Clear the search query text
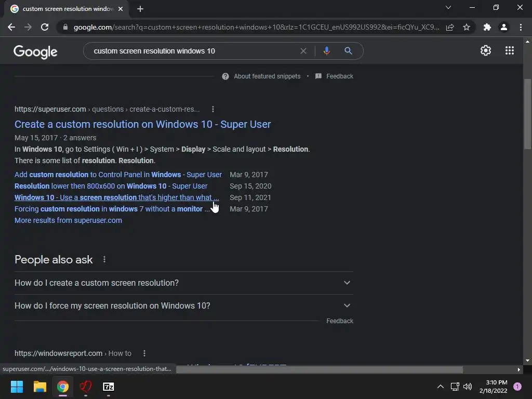532x399 pixels. pos(303,51)
